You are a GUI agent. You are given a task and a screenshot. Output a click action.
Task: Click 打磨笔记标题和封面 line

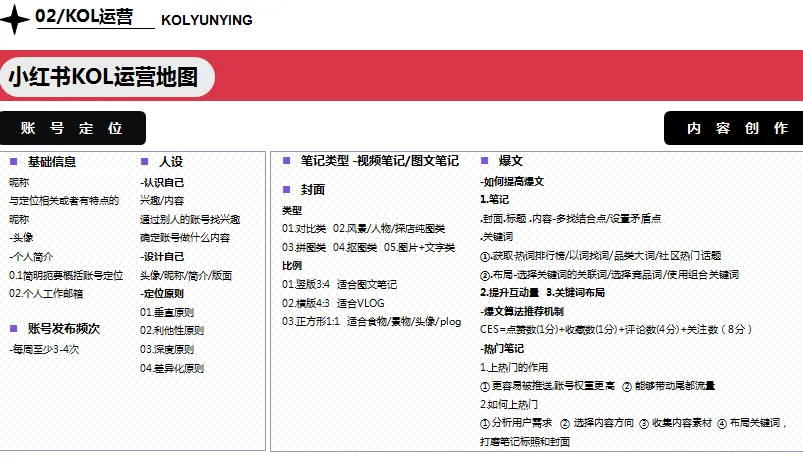coord(525,442)
